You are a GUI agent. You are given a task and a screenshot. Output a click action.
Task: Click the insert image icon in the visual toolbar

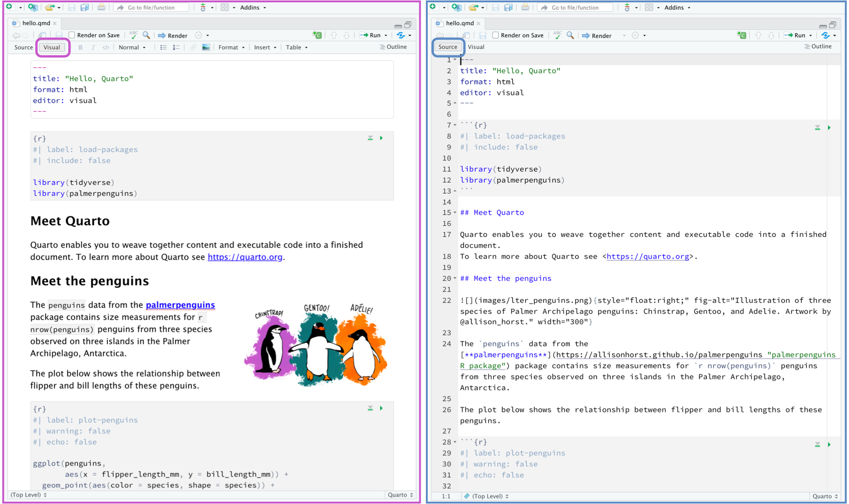point(206,47)
